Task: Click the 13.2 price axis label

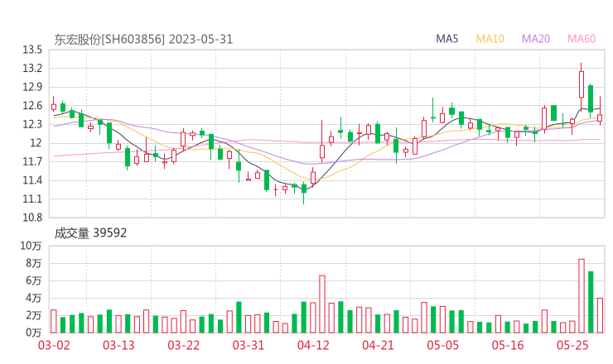Action: click(x=32, y=69)
